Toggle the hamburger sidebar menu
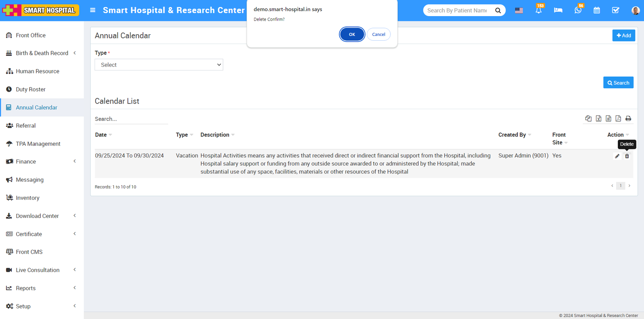Viewport: 644px width, 319px height. point(93,10)
